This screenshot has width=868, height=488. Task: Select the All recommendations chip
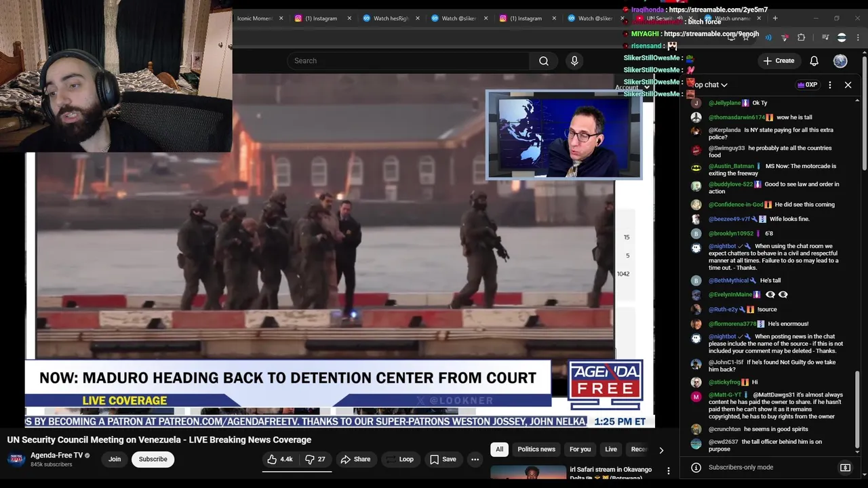[x=500, y=449]
